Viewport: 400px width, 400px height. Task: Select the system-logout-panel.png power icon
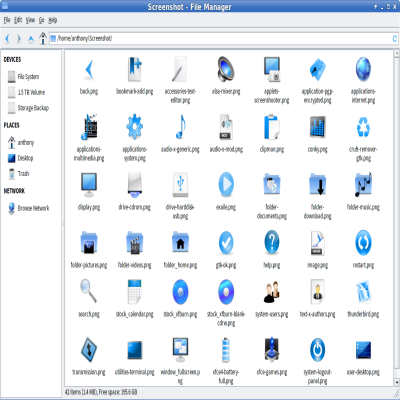point(317,350)
